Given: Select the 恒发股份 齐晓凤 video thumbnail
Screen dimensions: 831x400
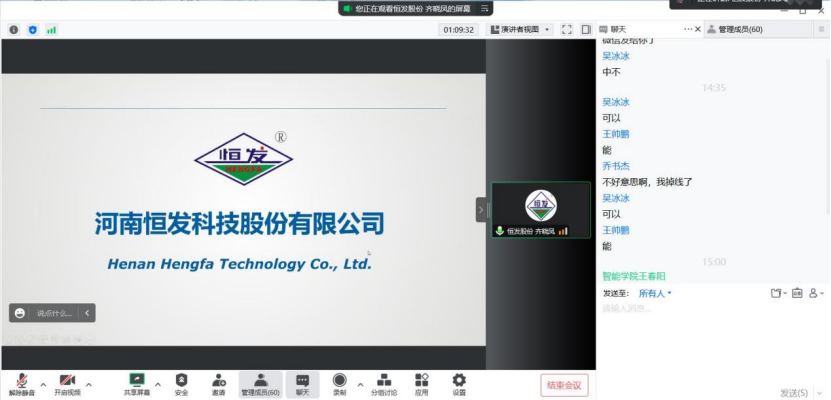Looking at the screenshot, I should 541,210.
